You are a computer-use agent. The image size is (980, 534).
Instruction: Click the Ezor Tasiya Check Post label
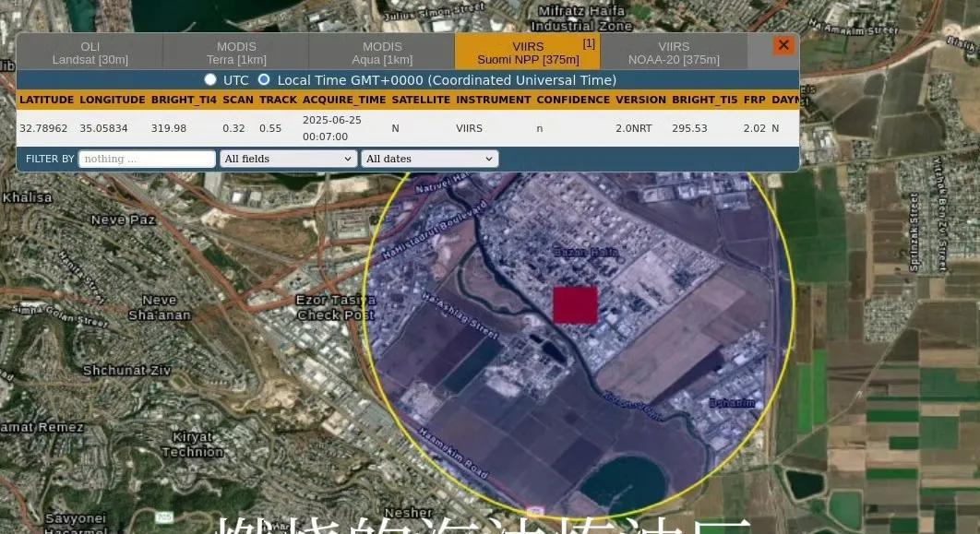pyautogui.click(x=336, y=308)
